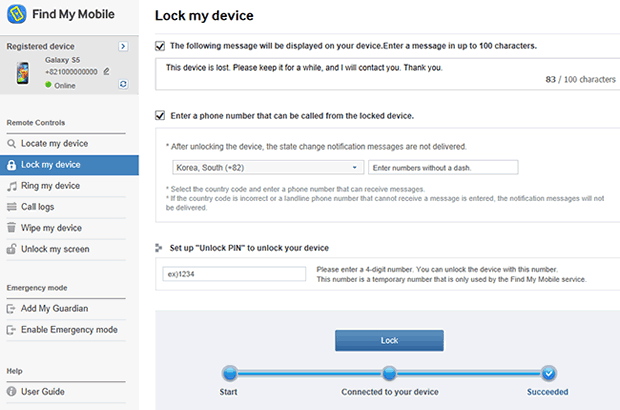Refresh the device status icon
620x410 pixels.
[123, 84]
